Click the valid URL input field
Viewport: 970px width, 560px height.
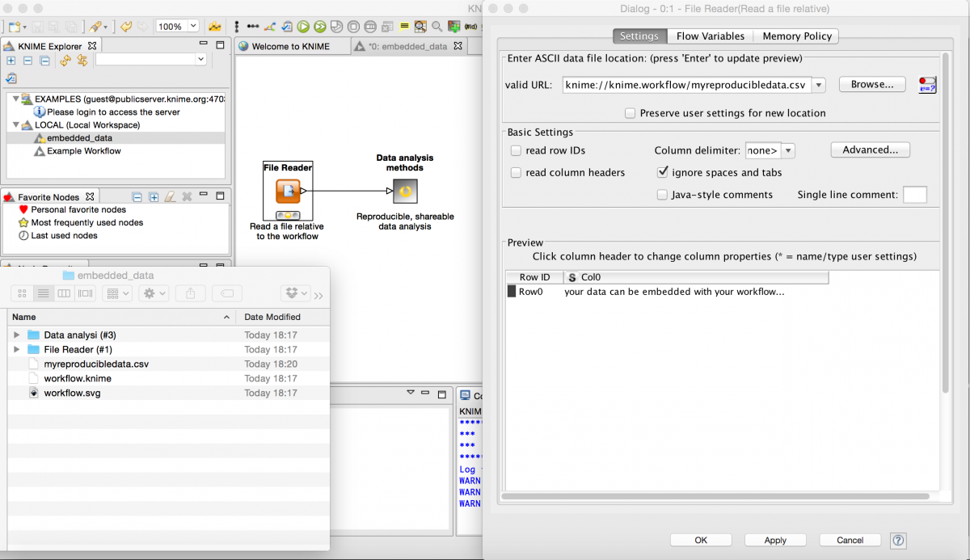pos(687,84)
